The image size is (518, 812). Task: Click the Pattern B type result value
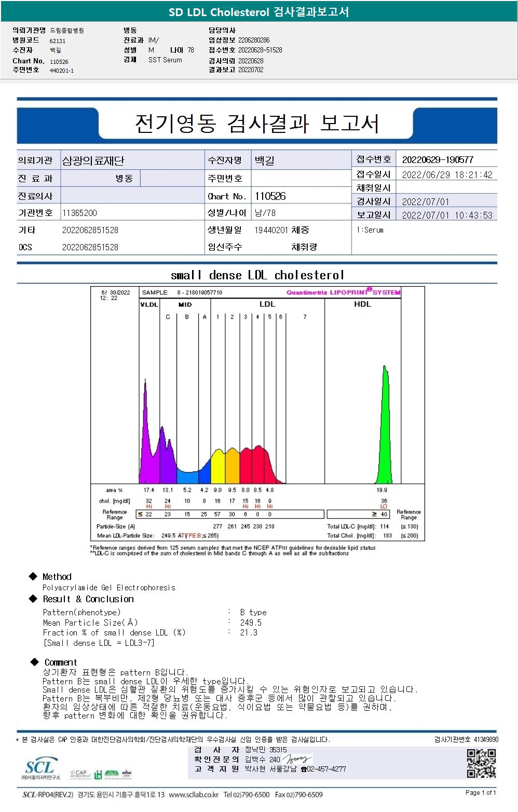coord(253,613)
